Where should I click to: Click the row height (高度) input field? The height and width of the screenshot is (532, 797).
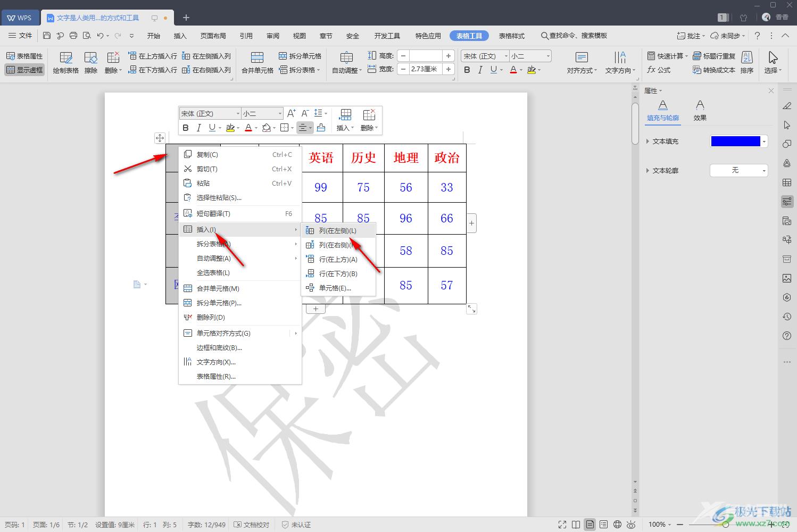(x=426, y=56)
